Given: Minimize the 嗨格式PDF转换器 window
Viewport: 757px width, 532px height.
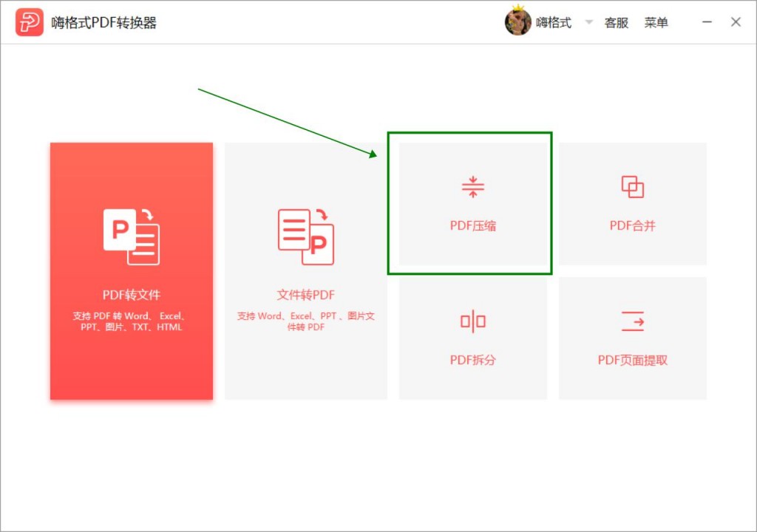Looking at the screenshot, I should click(707, 22).
